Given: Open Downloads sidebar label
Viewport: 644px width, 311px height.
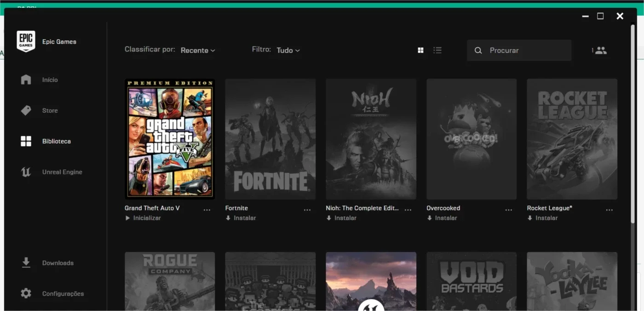Looking at the screenshot, I should coord(58,263).
